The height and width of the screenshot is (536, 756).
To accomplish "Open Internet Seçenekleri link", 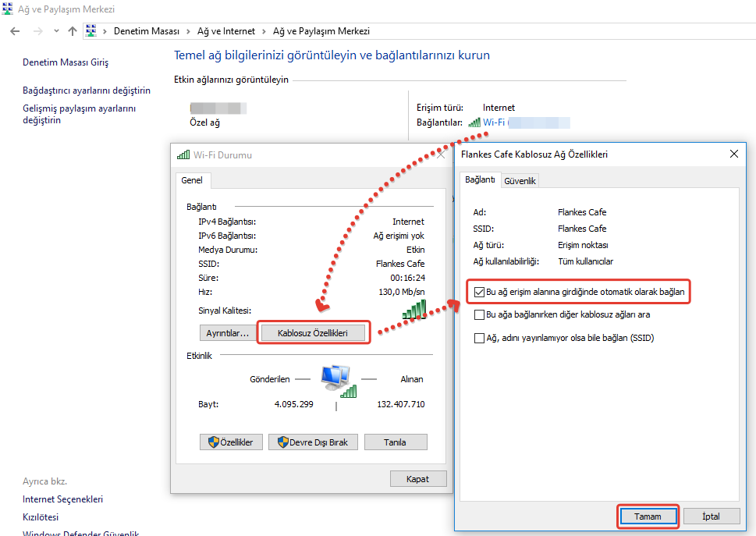I will [x=62, y=499].
